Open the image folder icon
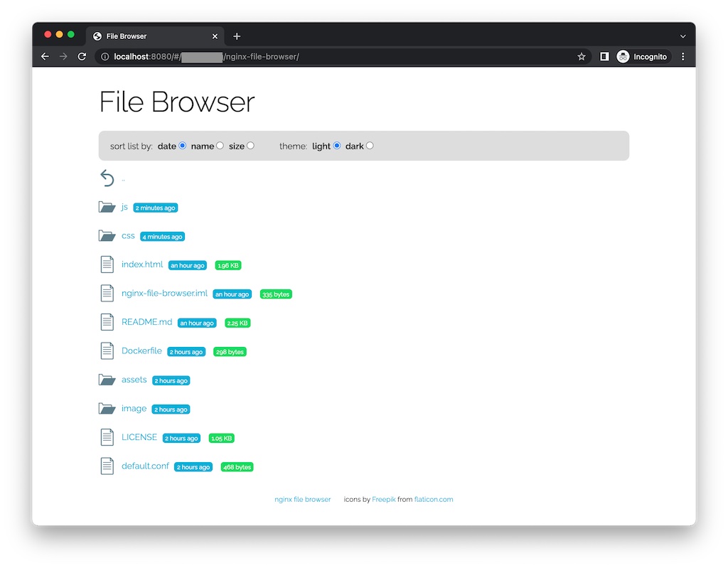The width and height of the screenshot is (728, 568). (x=107, y=409)
